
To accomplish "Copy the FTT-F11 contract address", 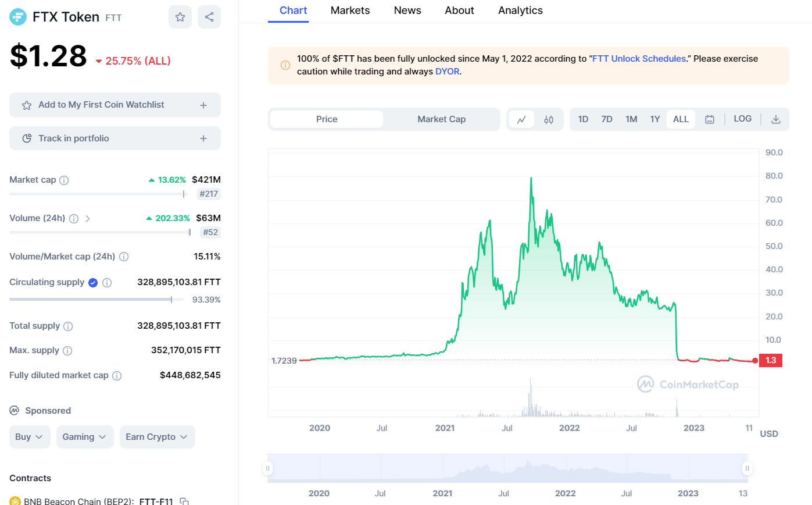I will [184, 501].
